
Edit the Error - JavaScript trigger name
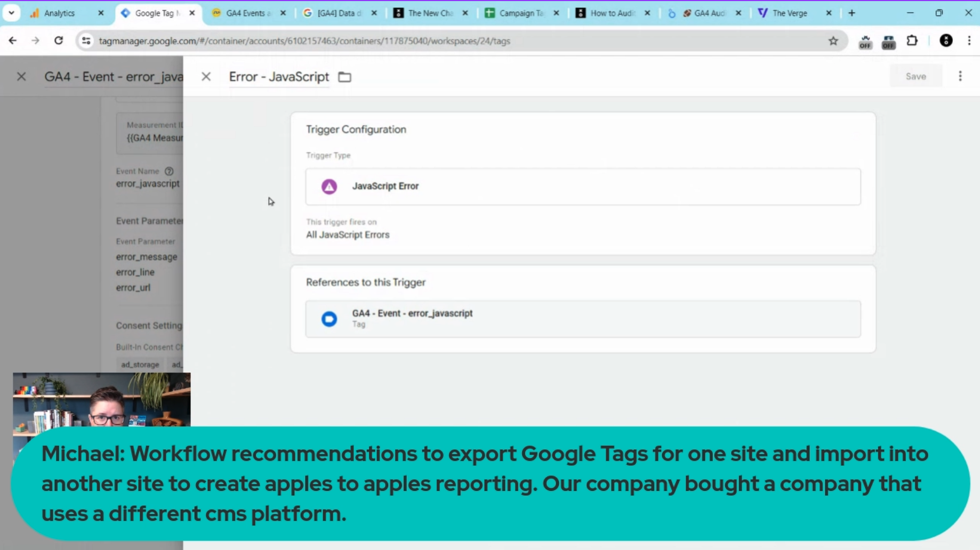(279, 77)
